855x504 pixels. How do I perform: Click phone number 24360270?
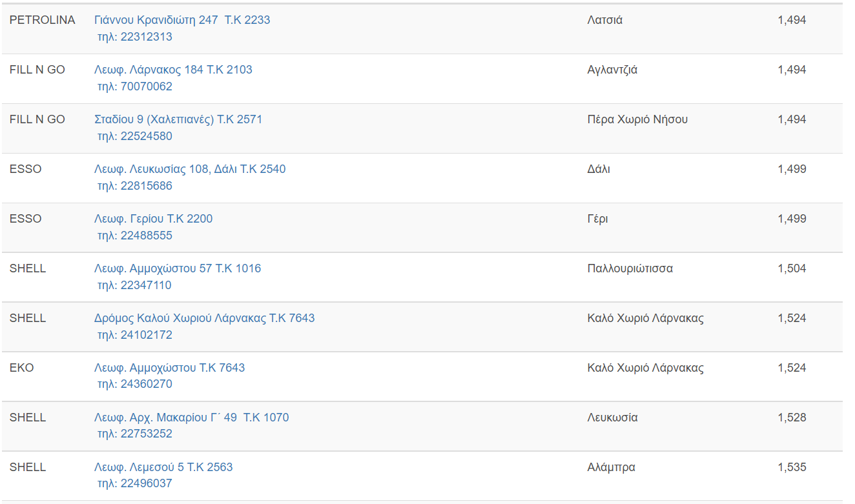[x=147, y=384]
